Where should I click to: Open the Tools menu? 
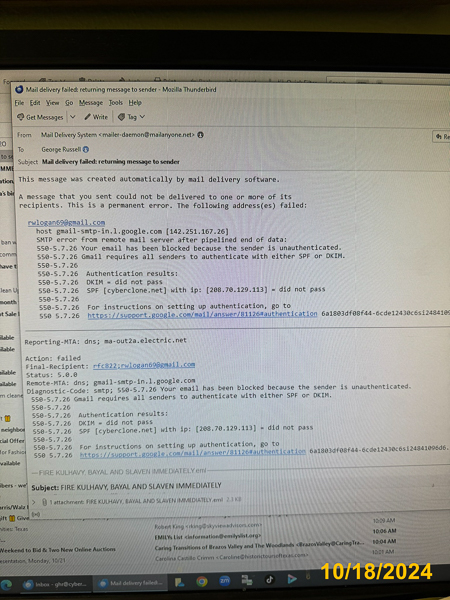point(116,103)
